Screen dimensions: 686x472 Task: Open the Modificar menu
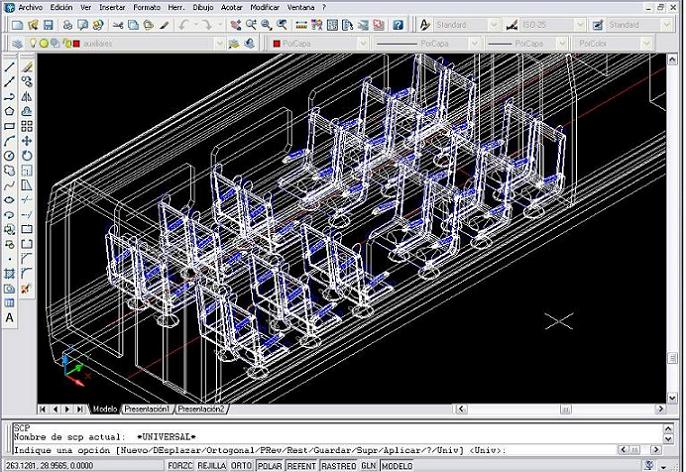pyautogui.click(x=265, y=6)
